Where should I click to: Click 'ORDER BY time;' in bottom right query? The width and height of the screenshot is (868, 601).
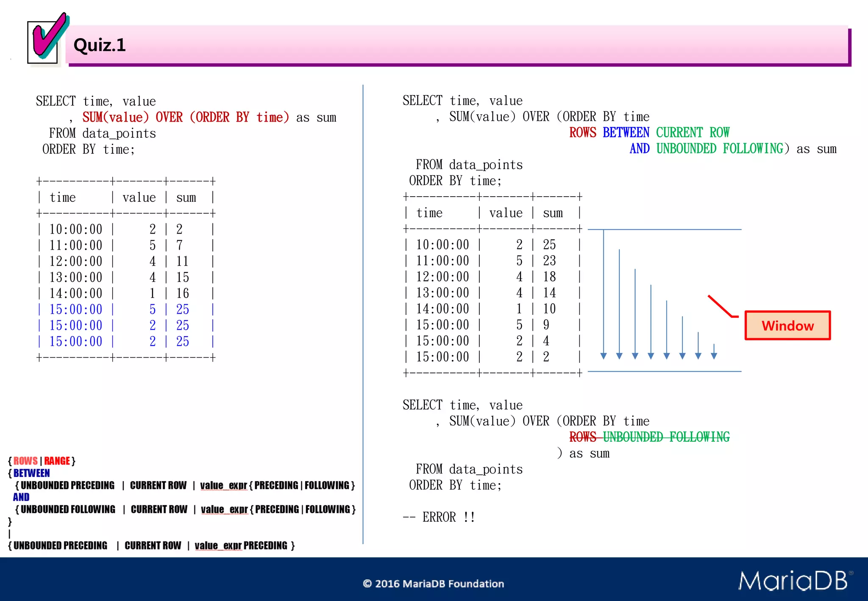(x=455, y=485)
